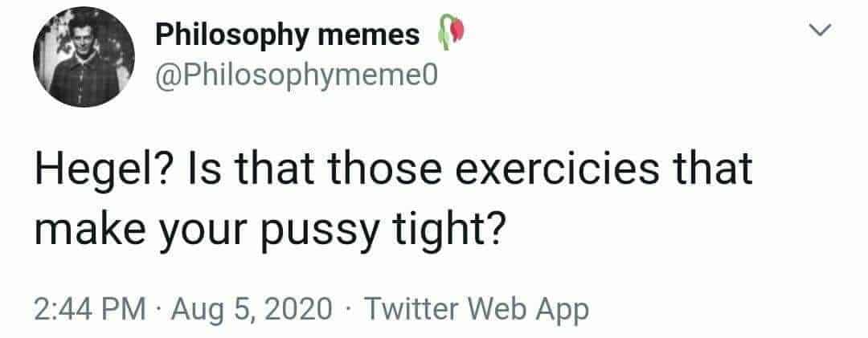The image size is (868, 338).
Task: Expand the tweet options chevron
Action: (822, 31)
